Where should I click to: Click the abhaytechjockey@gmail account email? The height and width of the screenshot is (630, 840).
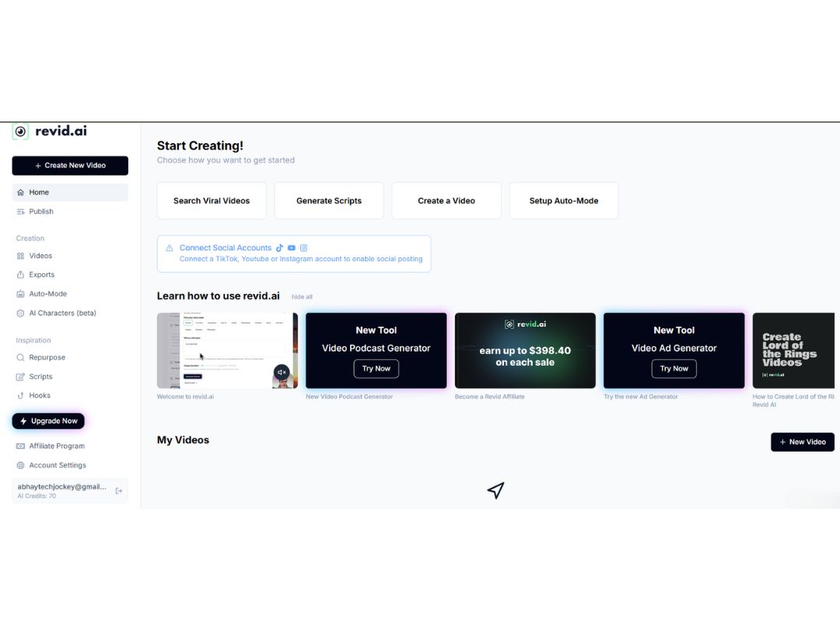pyautogui.click(x=62, y=487)
